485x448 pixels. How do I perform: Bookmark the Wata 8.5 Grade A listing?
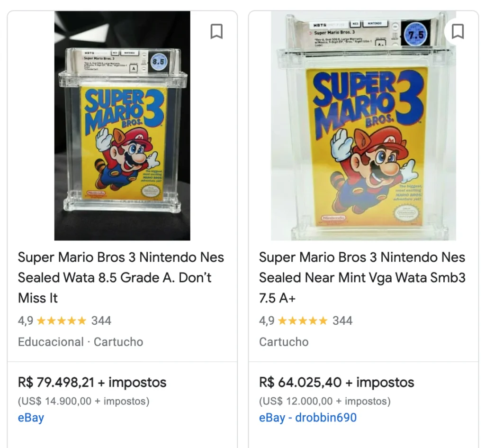tap(216, 32)
